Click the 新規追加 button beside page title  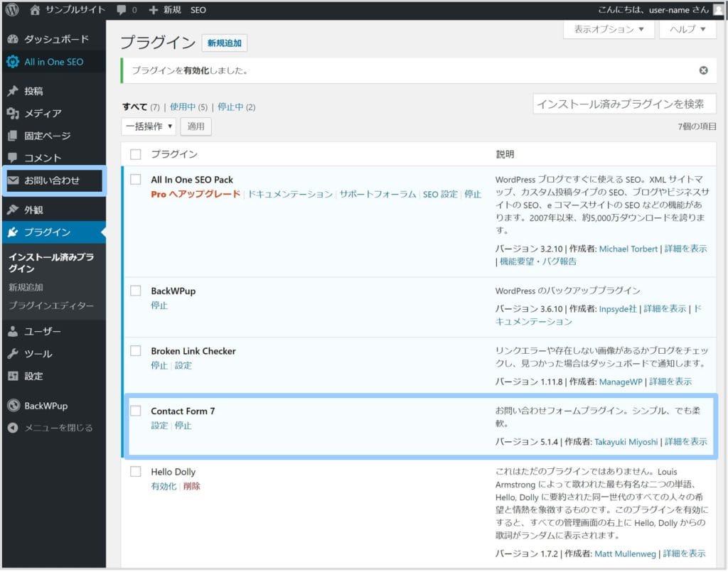tap(224, 43)
